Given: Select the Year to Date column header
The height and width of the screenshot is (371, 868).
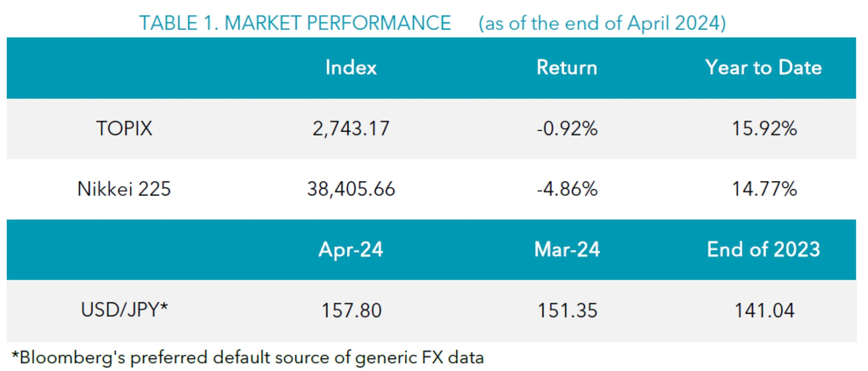Looking at the screenshot, I should click(764, 68).
